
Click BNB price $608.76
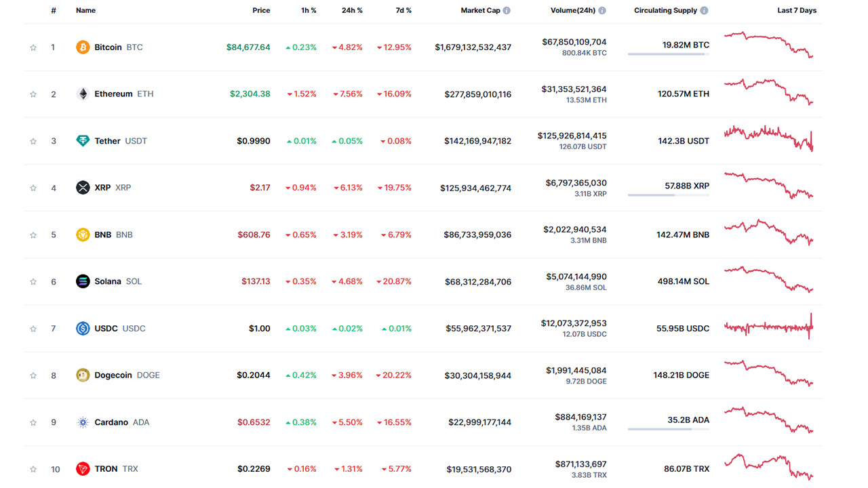pyautogui.click(x=254, y=235)
